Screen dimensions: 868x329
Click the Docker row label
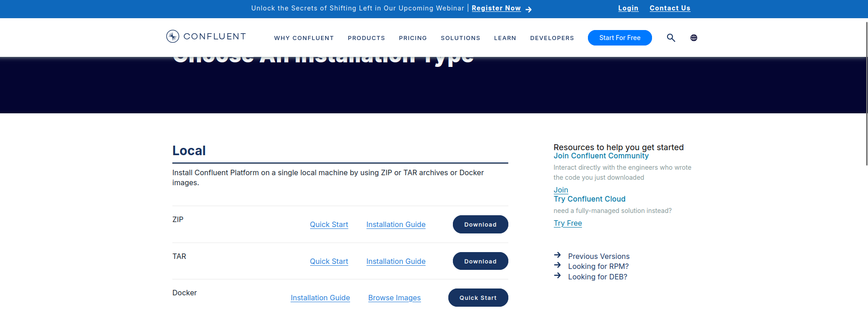pos(184,293)
